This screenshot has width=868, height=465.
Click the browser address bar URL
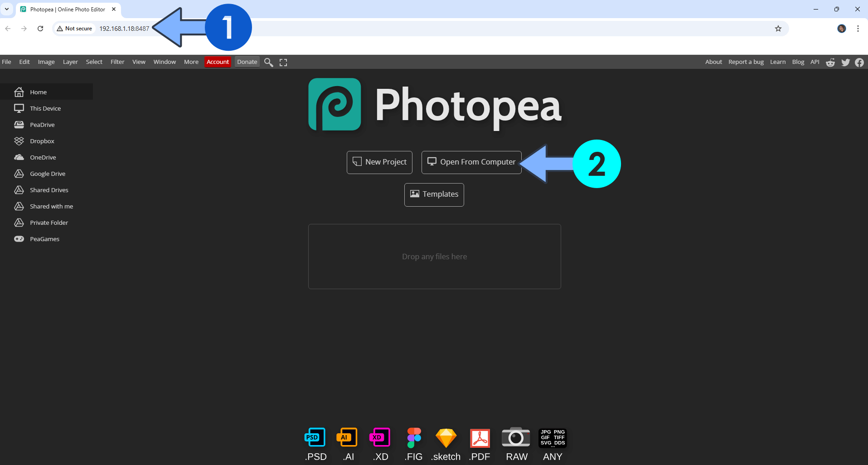pos(124,29)
